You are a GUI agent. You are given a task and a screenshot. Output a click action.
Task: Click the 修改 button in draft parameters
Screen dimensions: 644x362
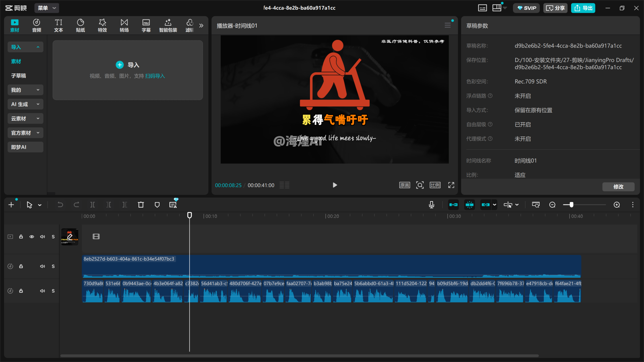[618, 187]
